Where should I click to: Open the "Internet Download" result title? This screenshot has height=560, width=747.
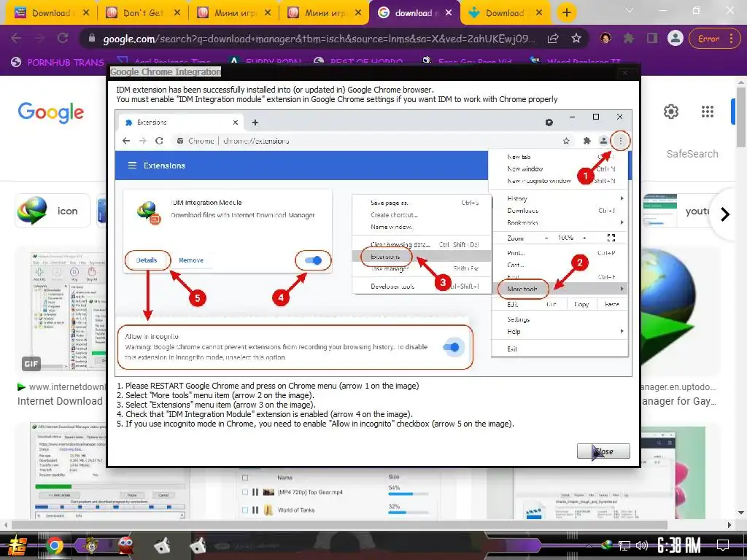[x=60, y=401]
